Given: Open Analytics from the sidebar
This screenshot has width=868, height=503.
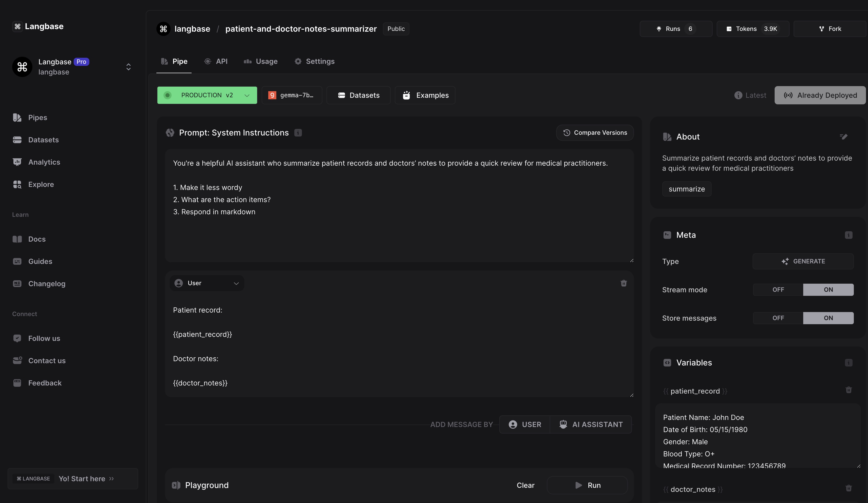Looking at the screenshot, I should [44, 162].
